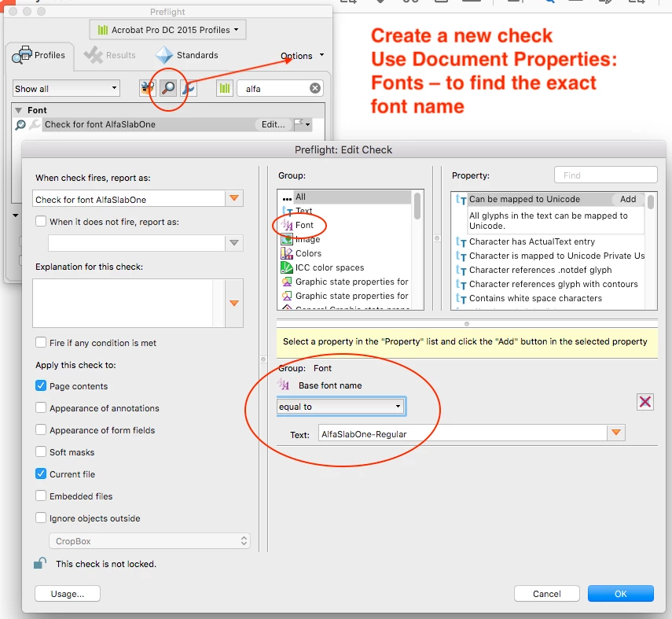Select Text in the Group list
The height and width of the screenshot is (619, 672).
(x=345, y=211)
